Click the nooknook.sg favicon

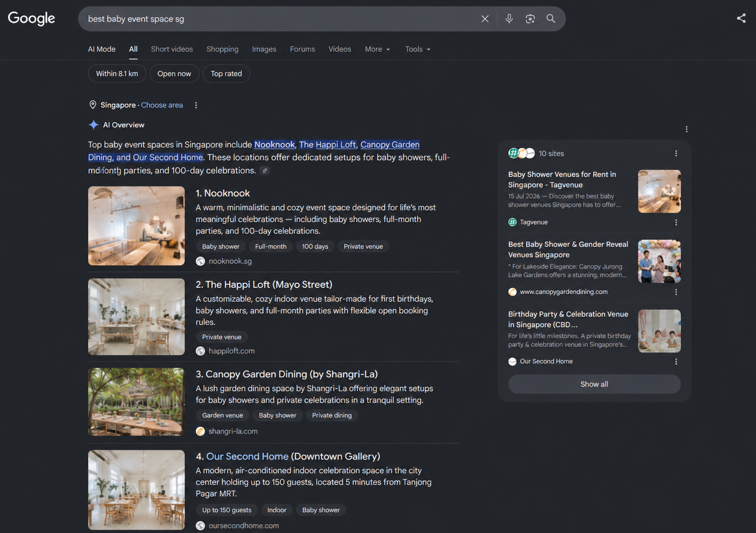tap(201, 261)
